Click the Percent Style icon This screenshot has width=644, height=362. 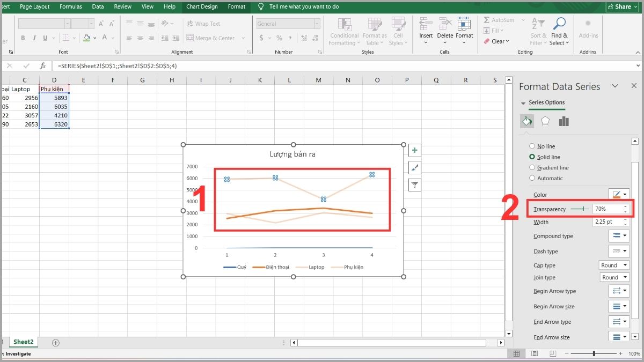[x=279, y=38]
